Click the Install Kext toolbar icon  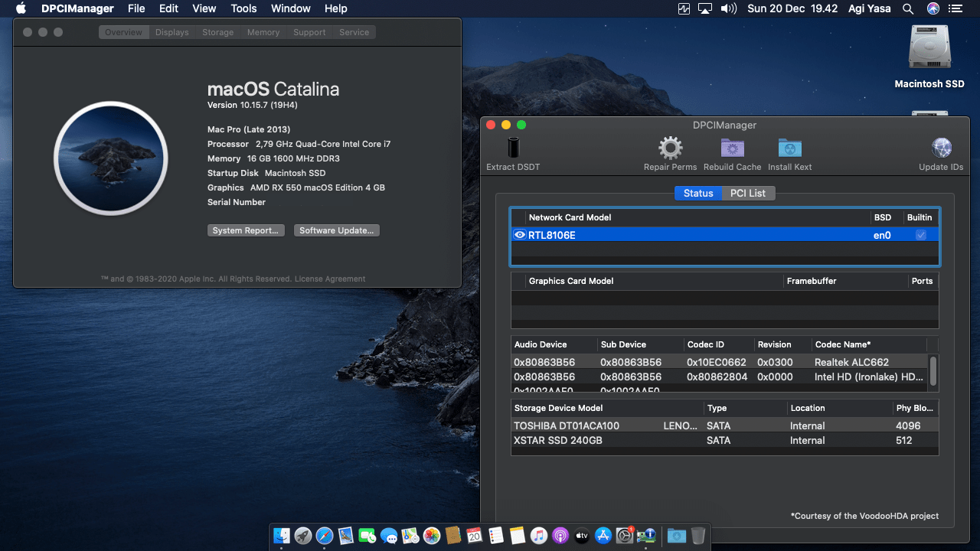point(789,148)
